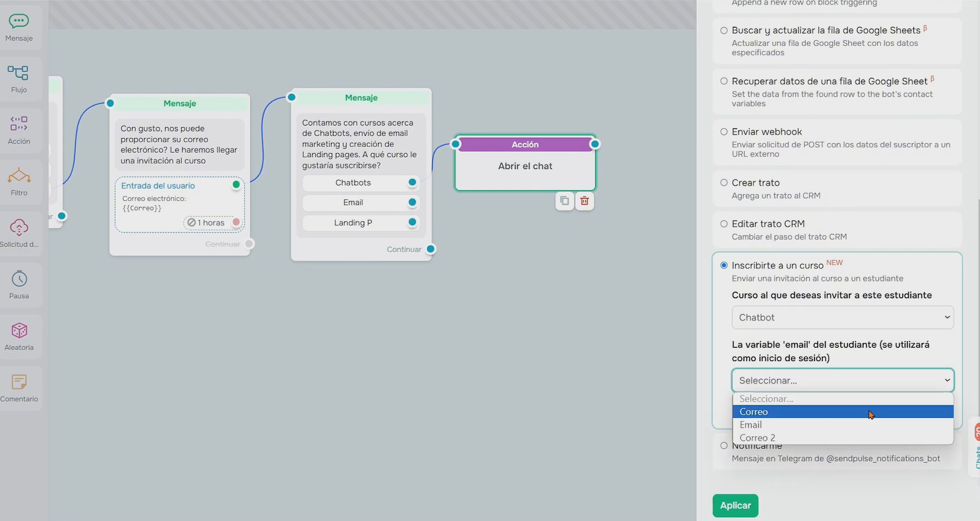Select the Flujo block icon
The image size is (980, 521).
(19, 73)
